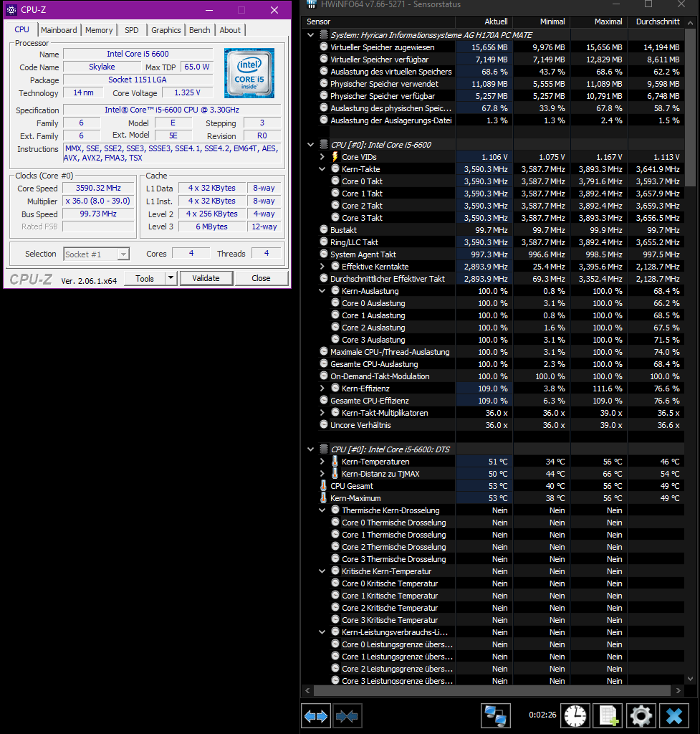The image size is (700, 734).
Task: Click the icon beside Core 0 Takt
Action: point(335,181)
